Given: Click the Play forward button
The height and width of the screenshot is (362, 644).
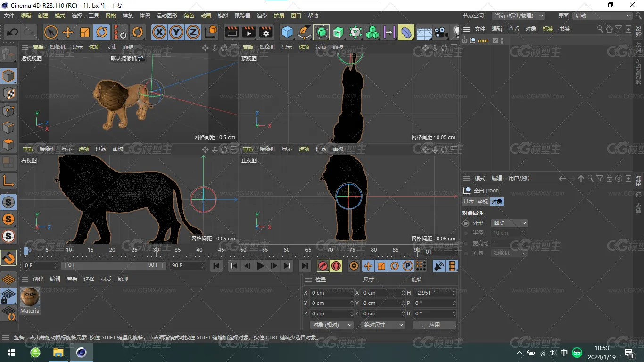Looking at the screenshot, I should [x=260, y=266].
